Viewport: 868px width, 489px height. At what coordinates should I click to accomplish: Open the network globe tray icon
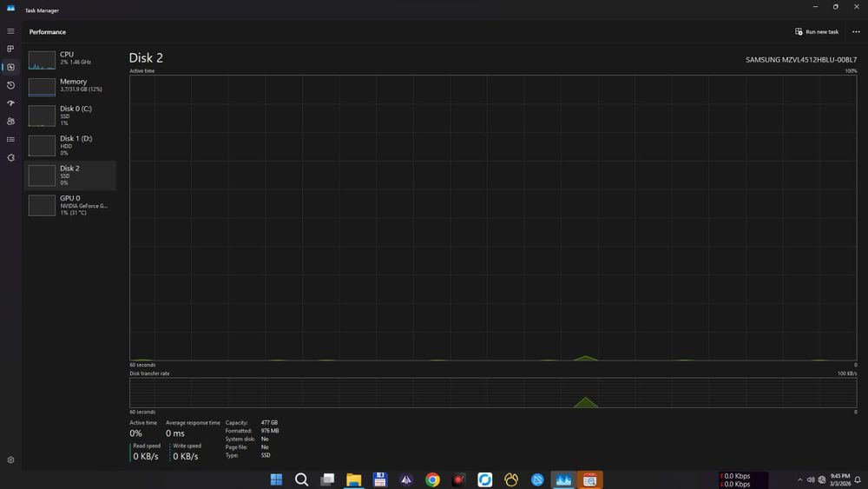point(822,479)
